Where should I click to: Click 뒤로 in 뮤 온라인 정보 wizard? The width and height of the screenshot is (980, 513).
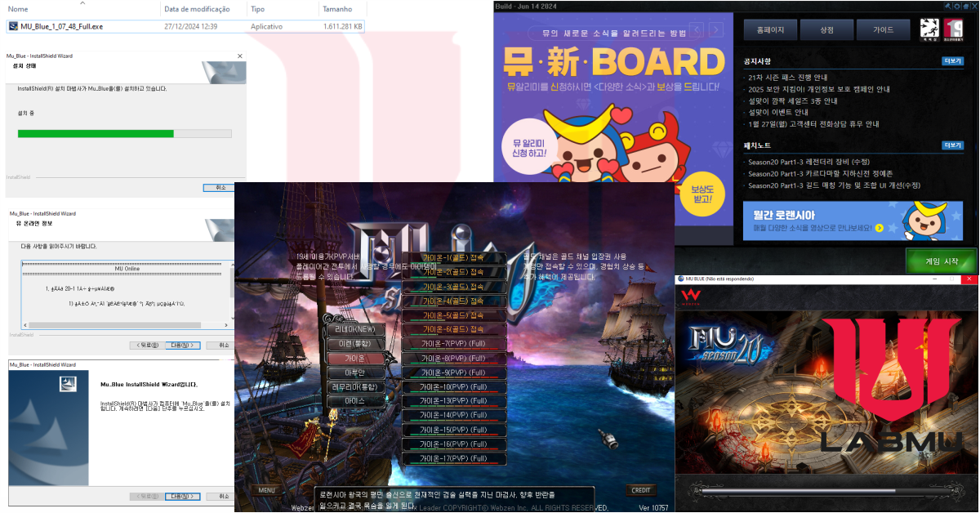pyautogui.click(x=147, y=345)
